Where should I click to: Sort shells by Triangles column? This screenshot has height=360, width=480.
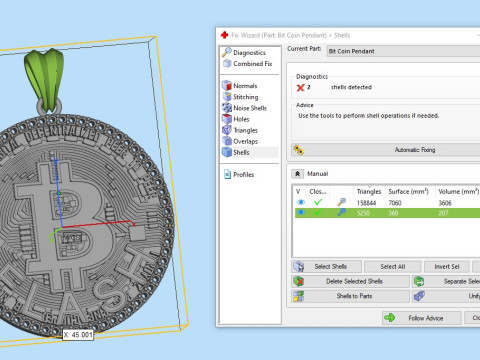tap(369, 191)
